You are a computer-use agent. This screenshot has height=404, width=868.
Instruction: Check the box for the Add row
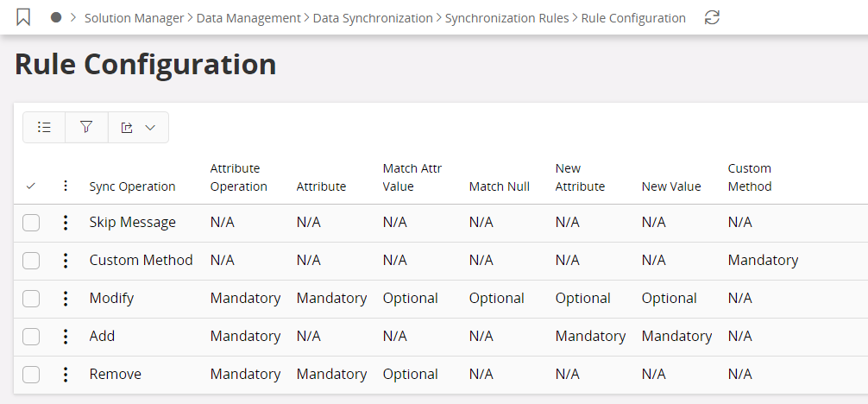[x=31, y=337]
